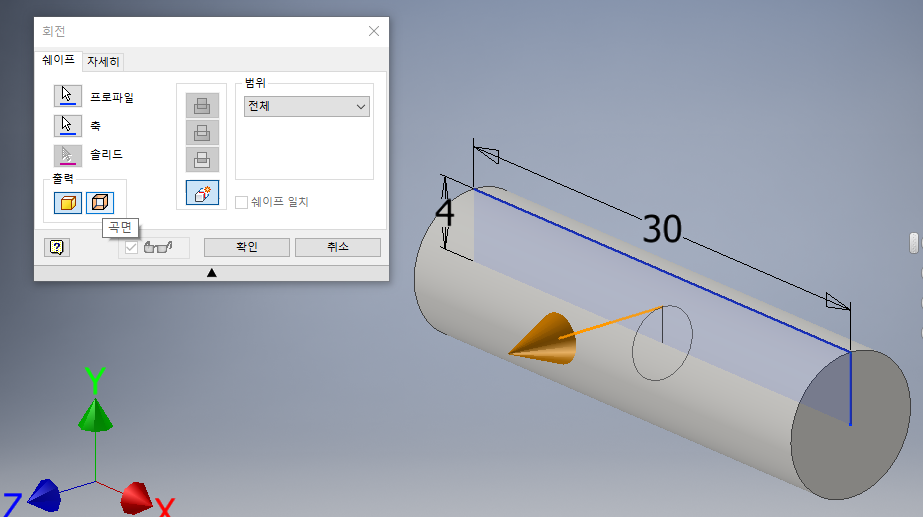The image size is (923, 517).
Task: Click the dimension value 4
Action: tap(444, 213)
